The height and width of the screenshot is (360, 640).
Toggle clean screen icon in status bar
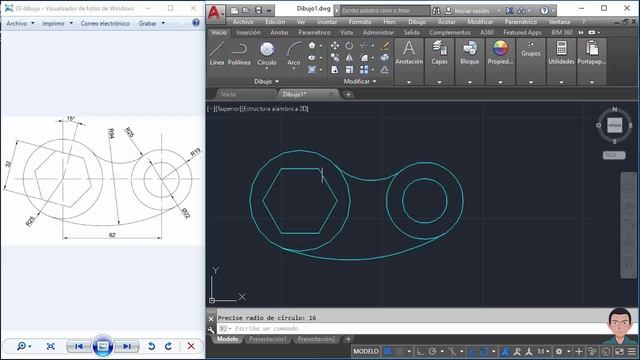pyautogui.click(x=619, y=351)
